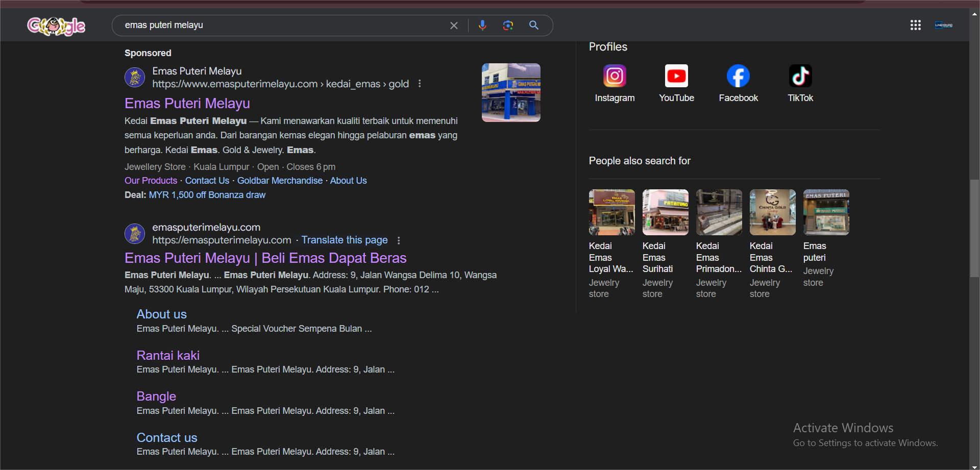Open the Rantai kaki sub-result
This screenshot has width=980, height=470.
point(168,355)
